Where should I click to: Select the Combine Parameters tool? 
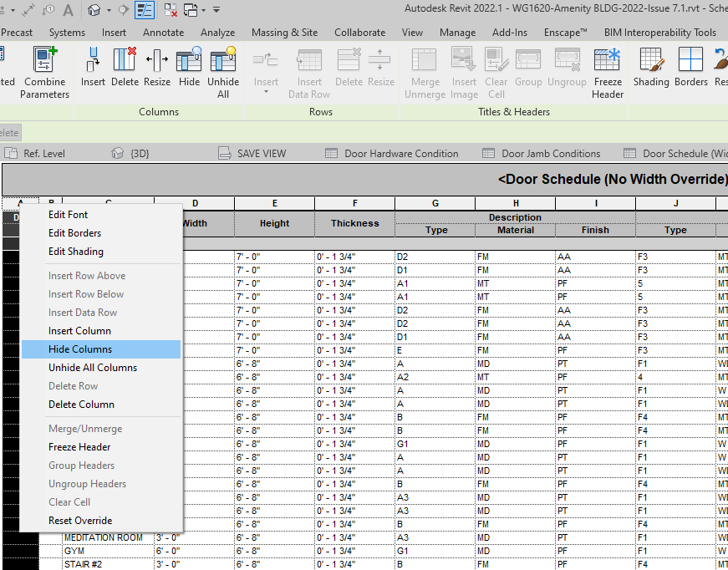44,71
